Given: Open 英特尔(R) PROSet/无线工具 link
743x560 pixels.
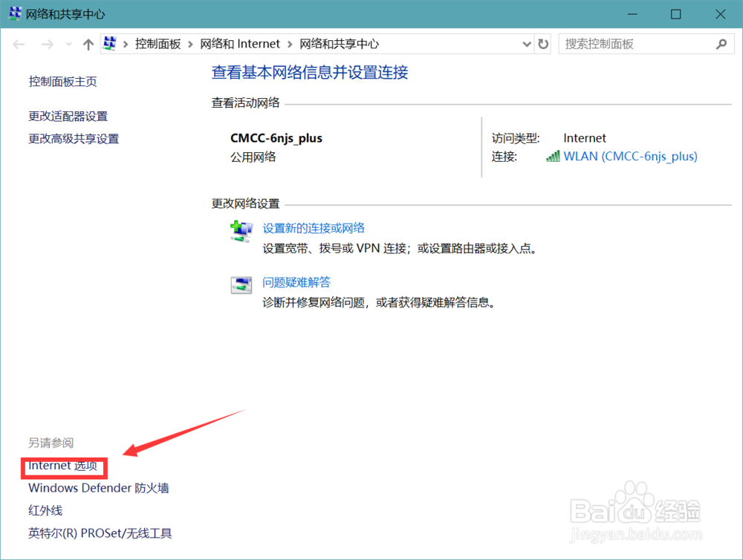Looking at the screenshot, I should tap(100, 533).
